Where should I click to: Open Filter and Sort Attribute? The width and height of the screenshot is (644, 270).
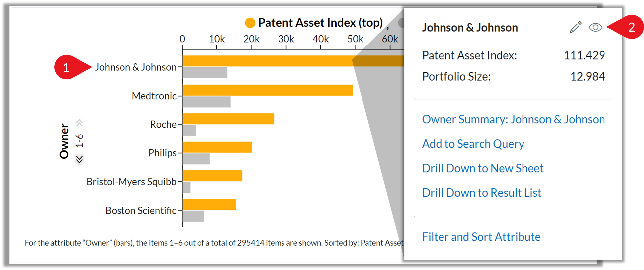[x=481, y=237]
